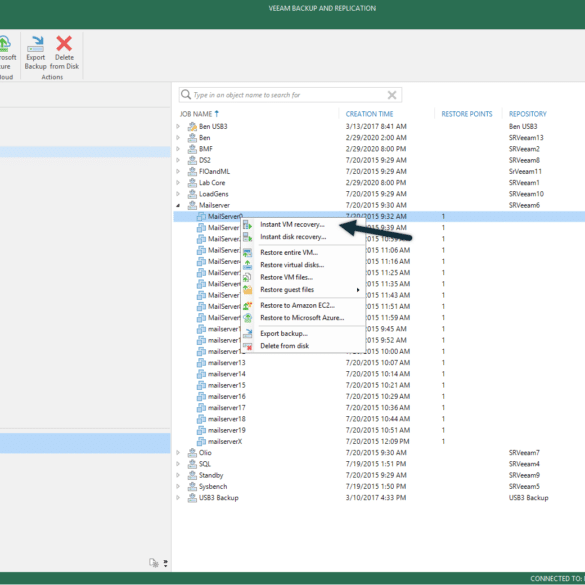Click Restore to Amazon EC2 icon

pyautogui.click(x=247, y=306)
